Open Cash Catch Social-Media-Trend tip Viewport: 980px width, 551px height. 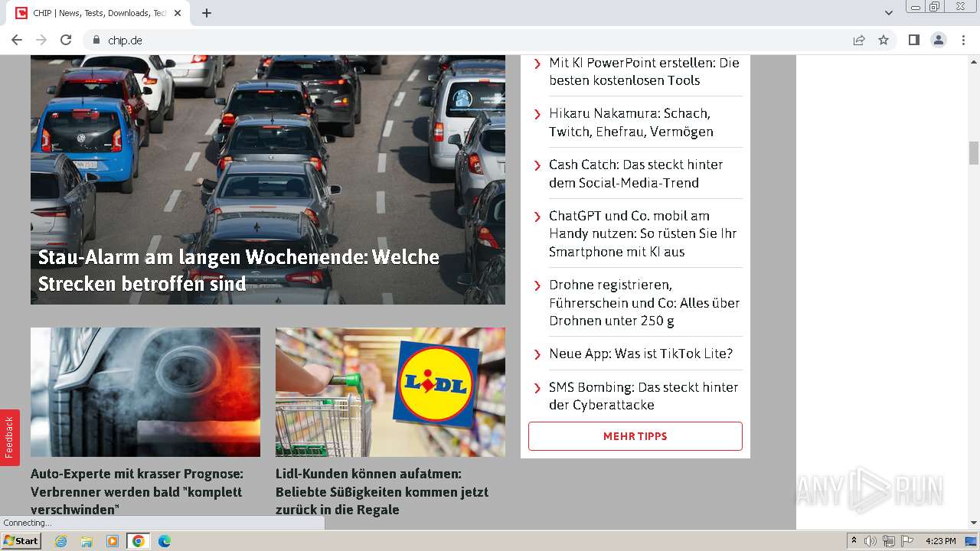pos(635,174)
